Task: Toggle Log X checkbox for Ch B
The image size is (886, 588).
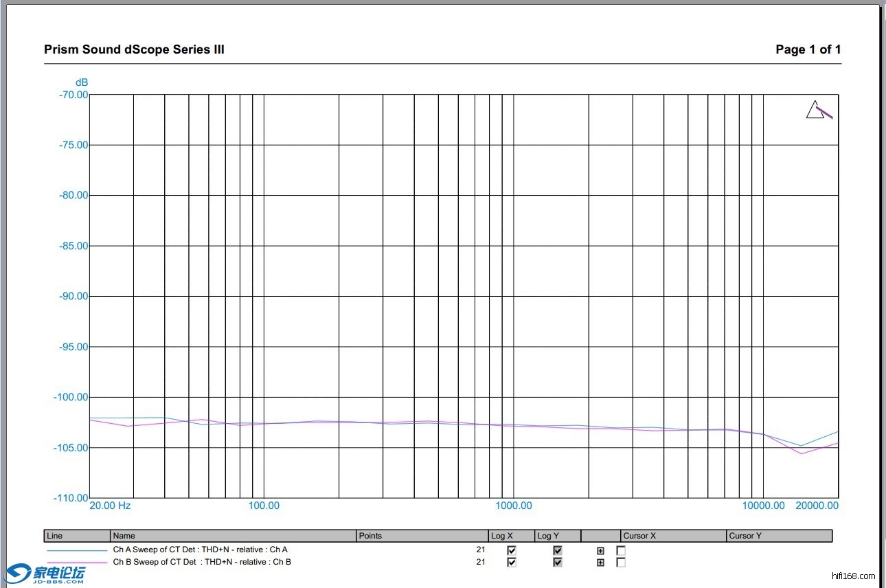Action: 511,563
